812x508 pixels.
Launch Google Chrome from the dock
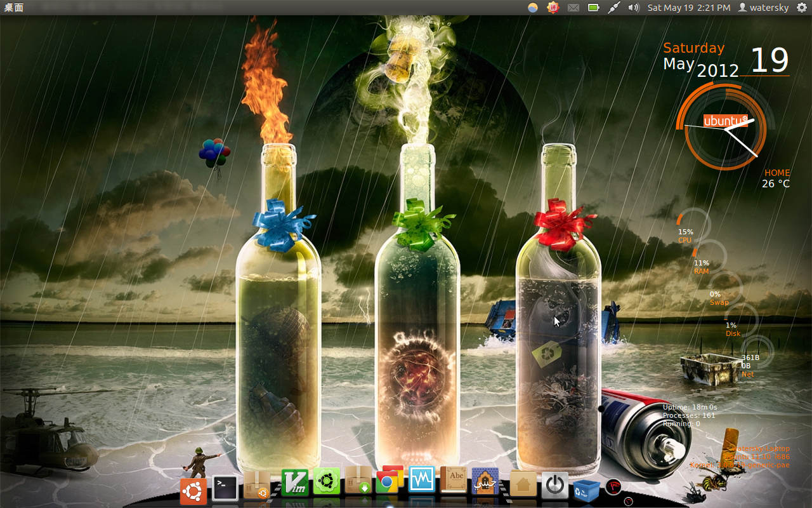pyautogui.click(x=390, y=479)
